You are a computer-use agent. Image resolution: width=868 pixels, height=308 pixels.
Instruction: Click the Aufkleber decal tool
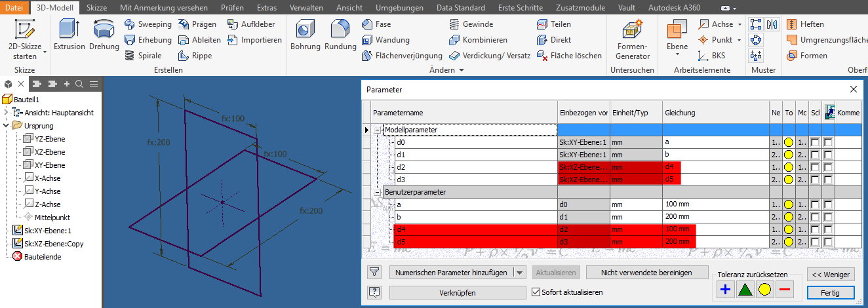[252, 24]
